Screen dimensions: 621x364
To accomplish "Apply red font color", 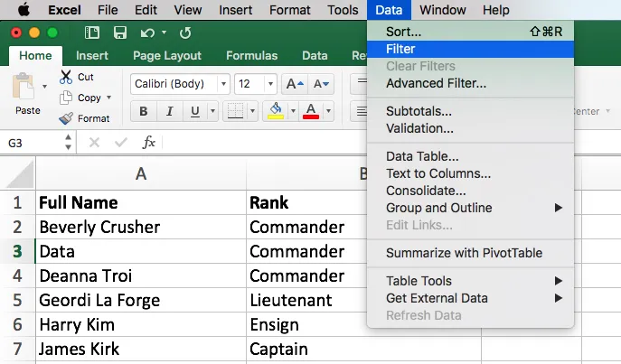I will [311, 111].
